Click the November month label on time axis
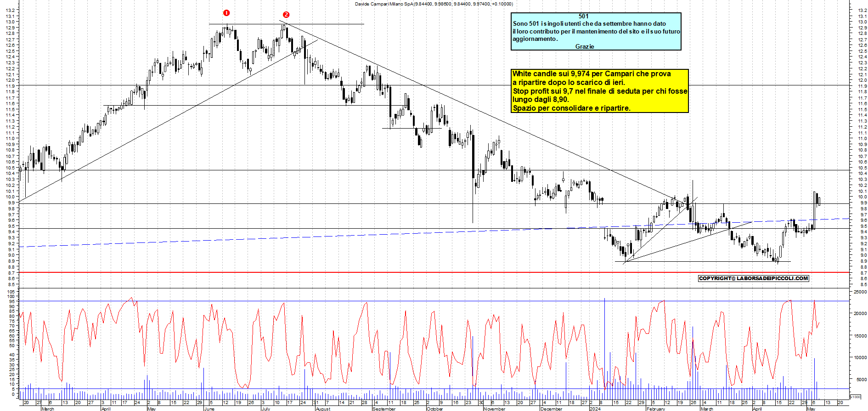The height and width of the screenshot is (411, 868). [x=495, y=409]
